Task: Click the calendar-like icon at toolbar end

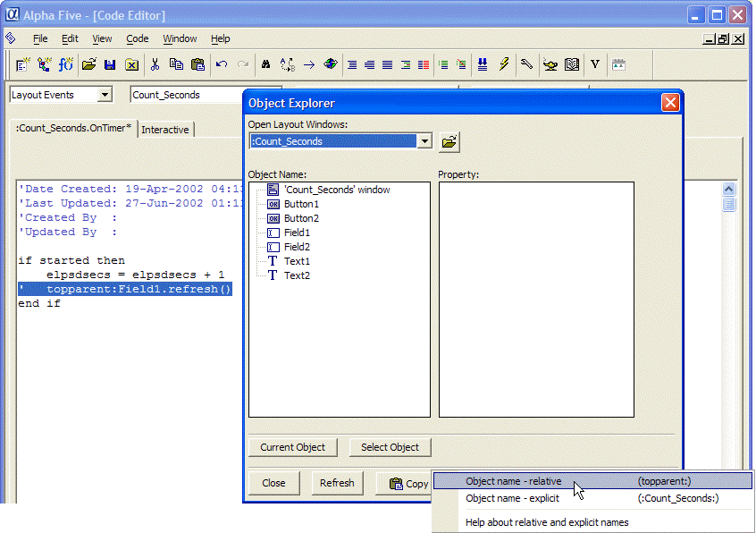Action: click(x=618, y=64)
